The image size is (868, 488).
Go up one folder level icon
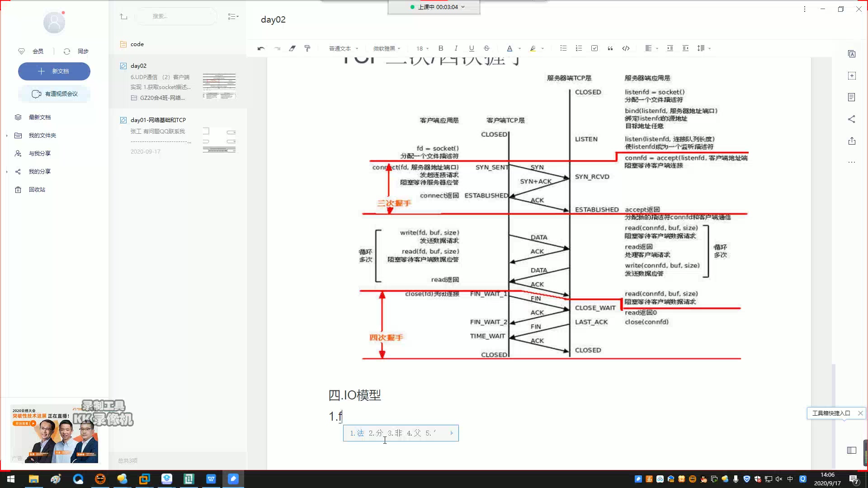pyautogui.click(x=123, y=16)
